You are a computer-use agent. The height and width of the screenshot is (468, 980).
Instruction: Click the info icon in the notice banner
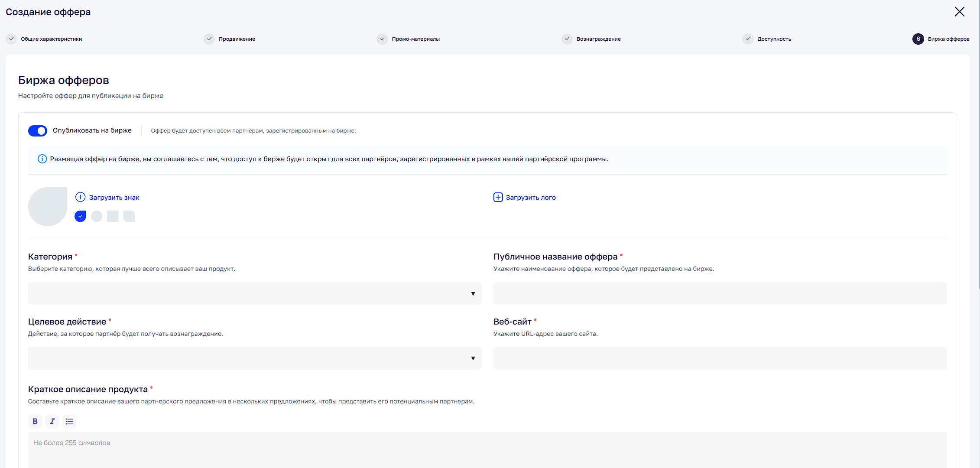coord(42,159)
